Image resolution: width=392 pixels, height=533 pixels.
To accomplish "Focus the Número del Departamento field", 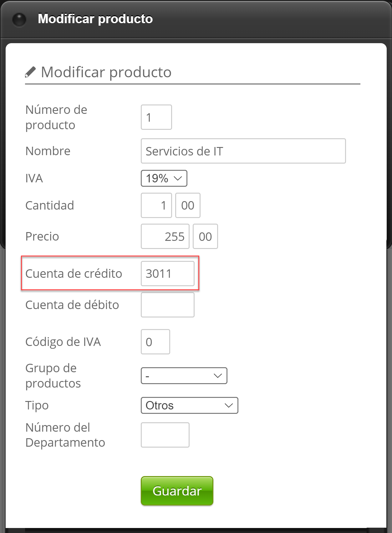I will 165,435.
